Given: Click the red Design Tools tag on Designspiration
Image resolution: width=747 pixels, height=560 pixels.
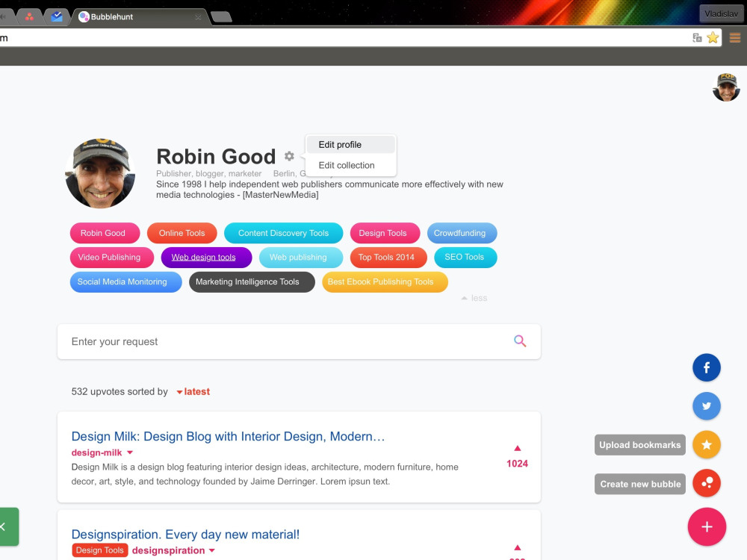Looking at the screenshot, I should coord(99,550).
